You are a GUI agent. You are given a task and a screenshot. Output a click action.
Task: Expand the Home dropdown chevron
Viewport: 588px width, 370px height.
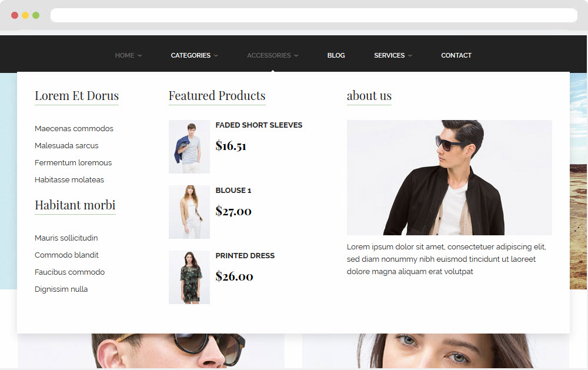point(140,55)
